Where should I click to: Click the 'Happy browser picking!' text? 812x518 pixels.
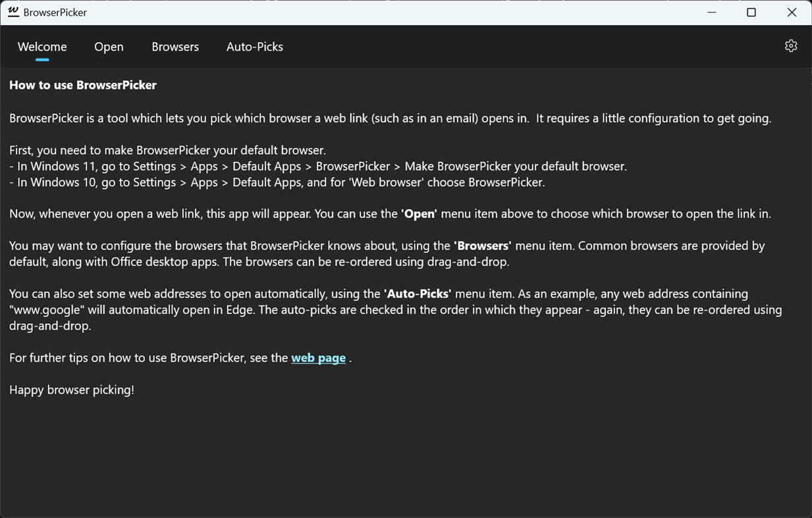[72, 390]
